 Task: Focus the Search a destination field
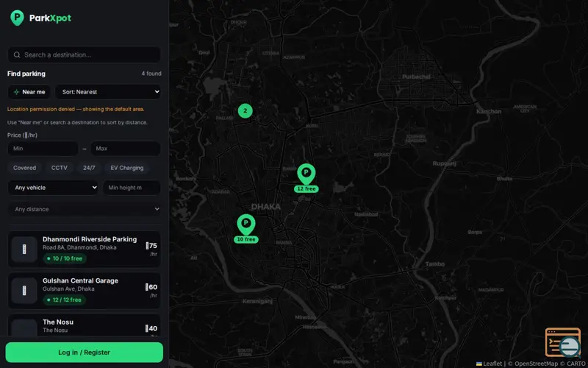(x=84, y=54)
